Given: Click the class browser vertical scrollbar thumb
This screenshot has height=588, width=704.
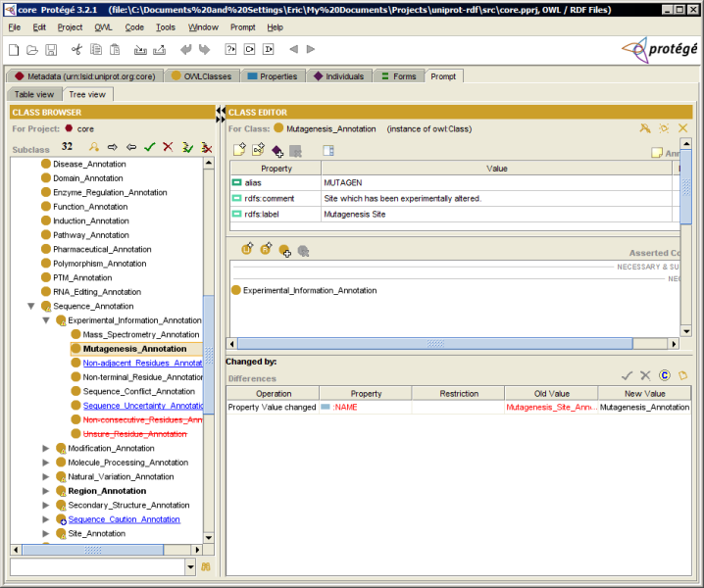Looking at the screenshot, I should 209,355.
